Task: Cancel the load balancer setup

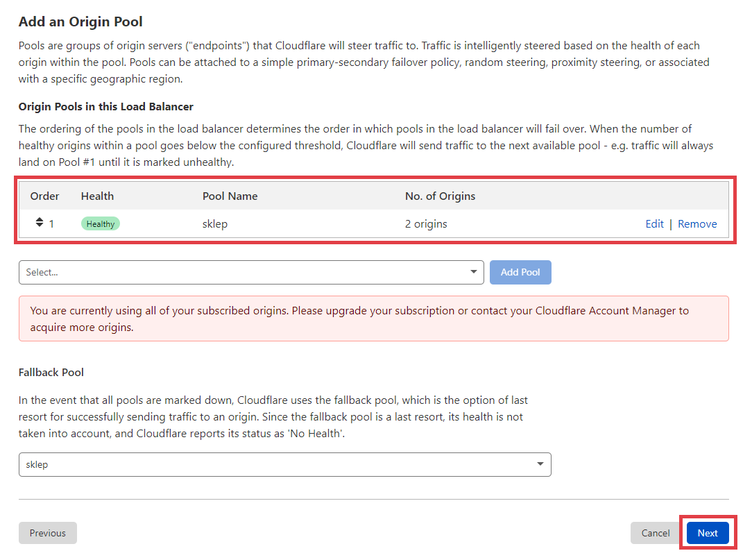Action: [656, 533]
